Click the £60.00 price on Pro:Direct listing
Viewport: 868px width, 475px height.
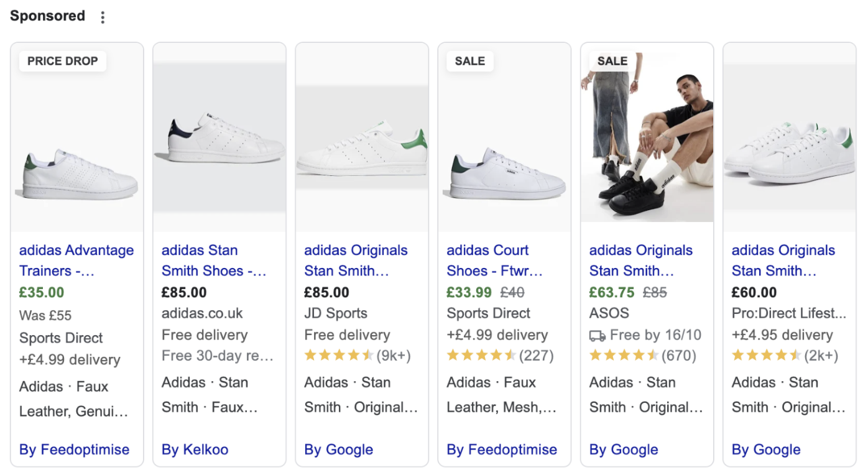click(x=754, y=292)
